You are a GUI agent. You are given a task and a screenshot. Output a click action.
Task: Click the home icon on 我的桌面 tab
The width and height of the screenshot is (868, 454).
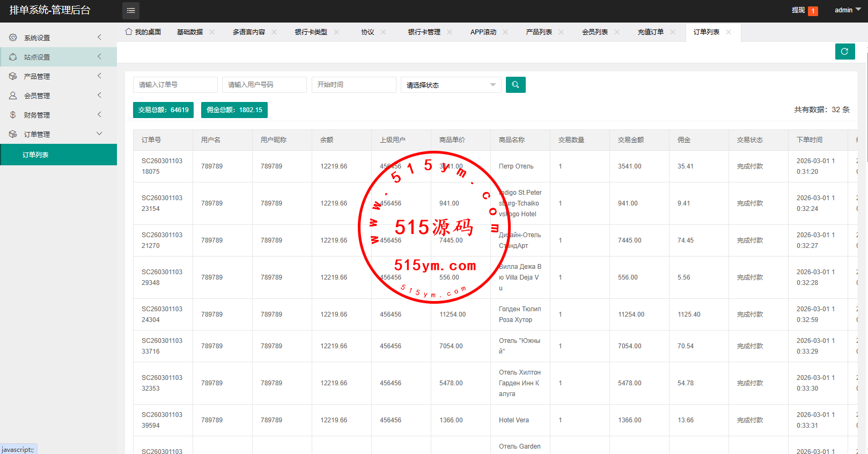[x=129, y=32]
